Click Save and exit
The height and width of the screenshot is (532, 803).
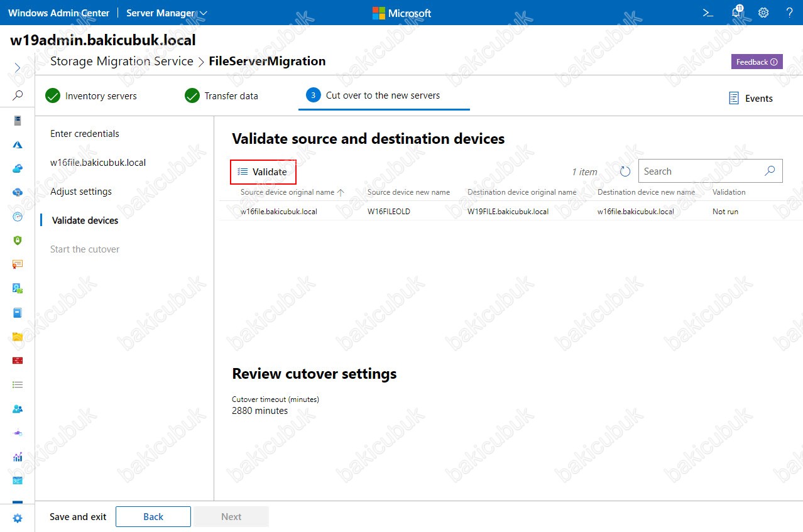(78, 517)
